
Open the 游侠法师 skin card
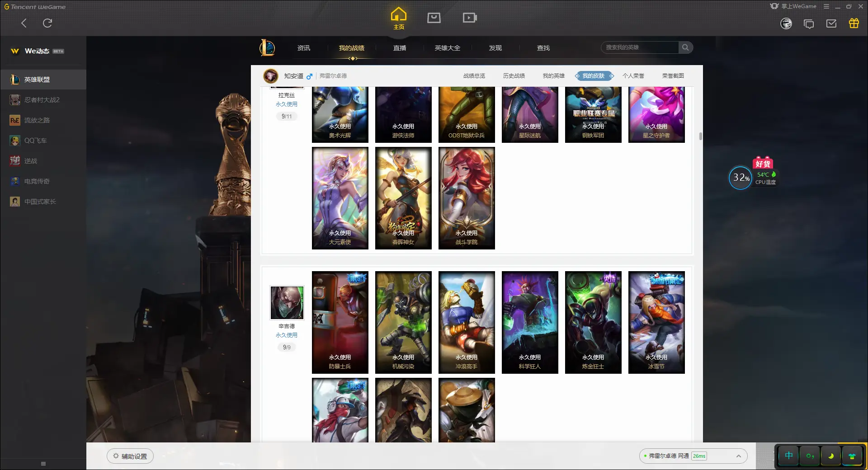pos(403,115)
